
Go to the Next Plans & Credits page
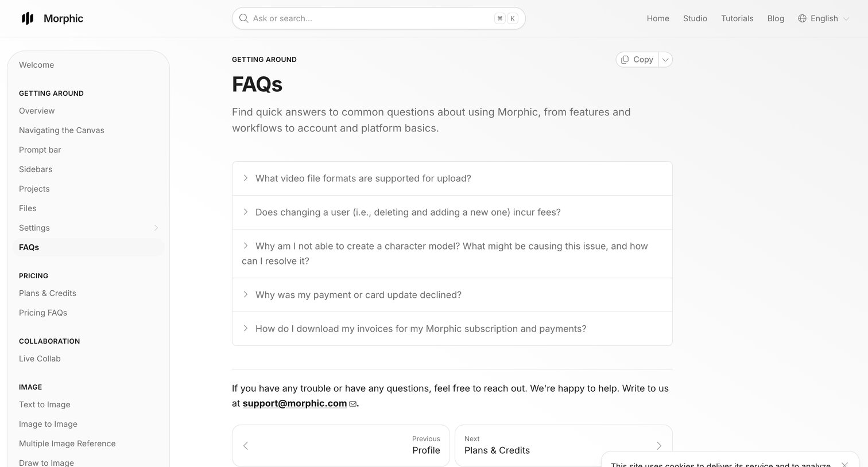(x=564, y=446)
